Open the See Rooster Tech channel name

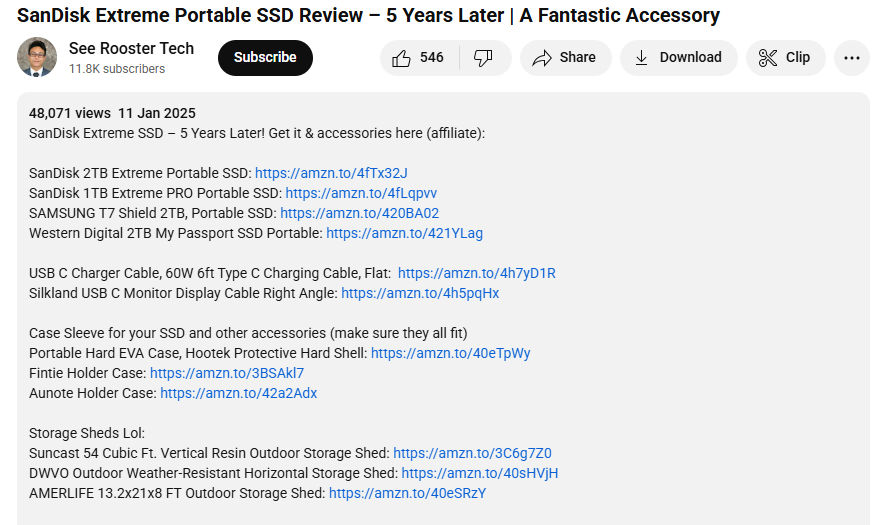(x=131, y=48)
